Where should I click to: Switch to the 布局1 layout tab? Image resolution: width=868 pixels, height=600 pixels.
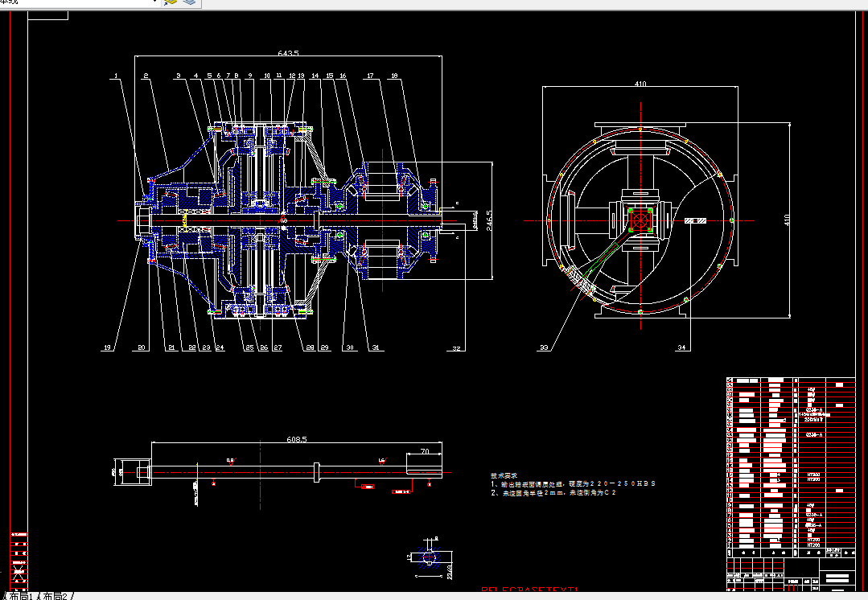(20, 596)
